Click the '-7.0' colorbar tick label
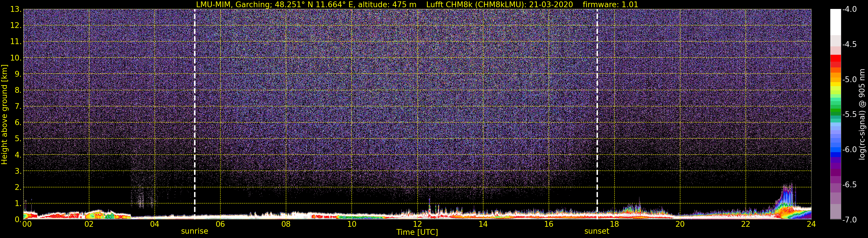The image size is (868, 238). [x=849, y=220]
